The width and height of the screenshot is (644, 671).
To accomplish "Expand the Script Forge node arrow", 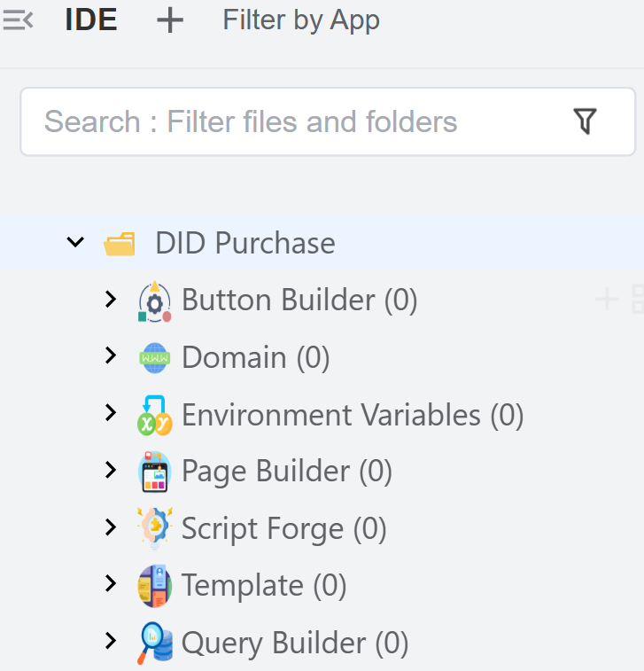I will point(111,527).
